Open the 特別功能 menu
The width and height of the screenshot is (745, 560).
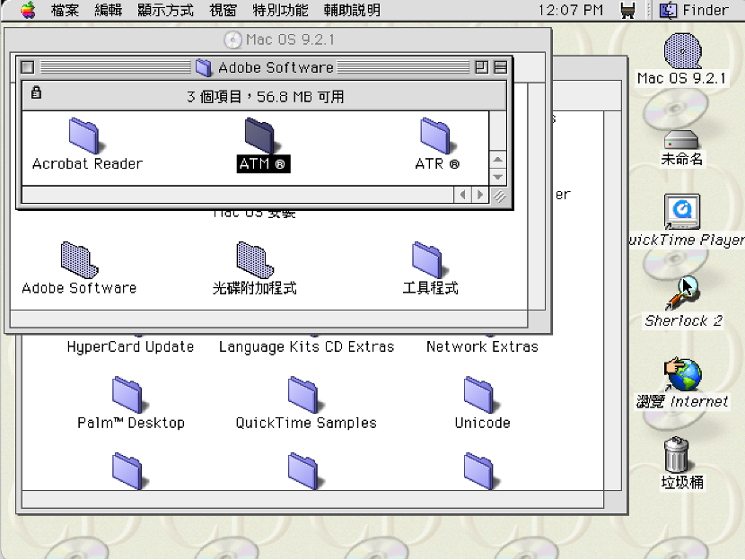280,10
